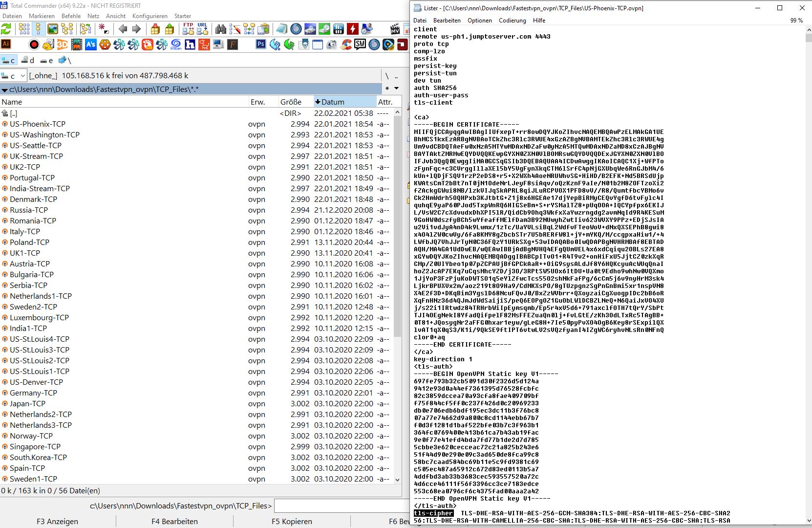Sort files by Größe column
The width and height of the screenshot is (812, 528).
pyautogui.click(x=296, y=102)
